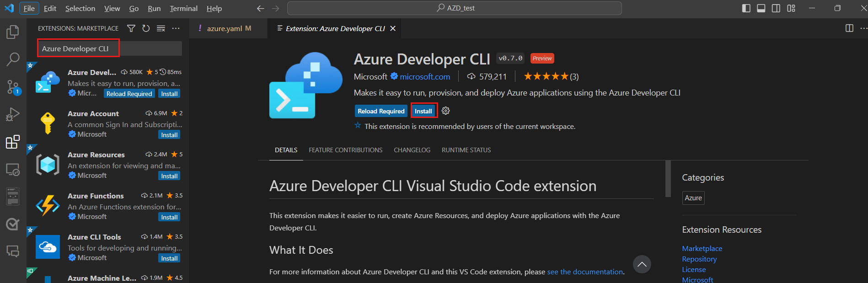Screen dimensions: 868x283
Task: Focus the extensions search input field
Action: (x=110, y=48)
